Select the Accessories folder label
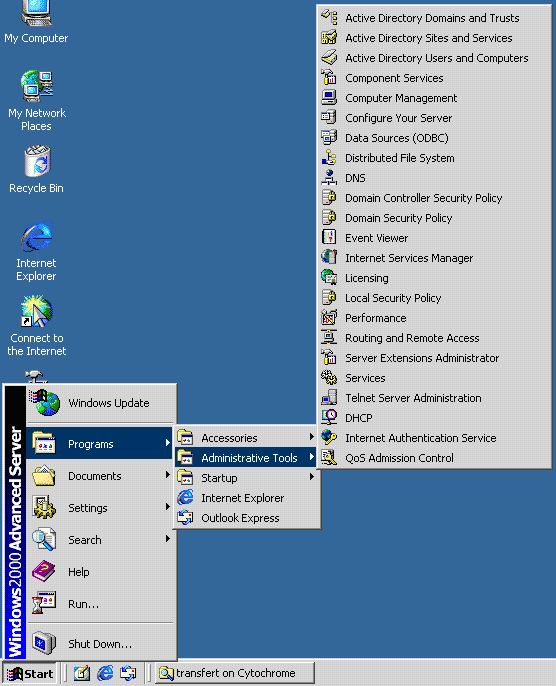 pyautogui.click(x=229, y=438)
